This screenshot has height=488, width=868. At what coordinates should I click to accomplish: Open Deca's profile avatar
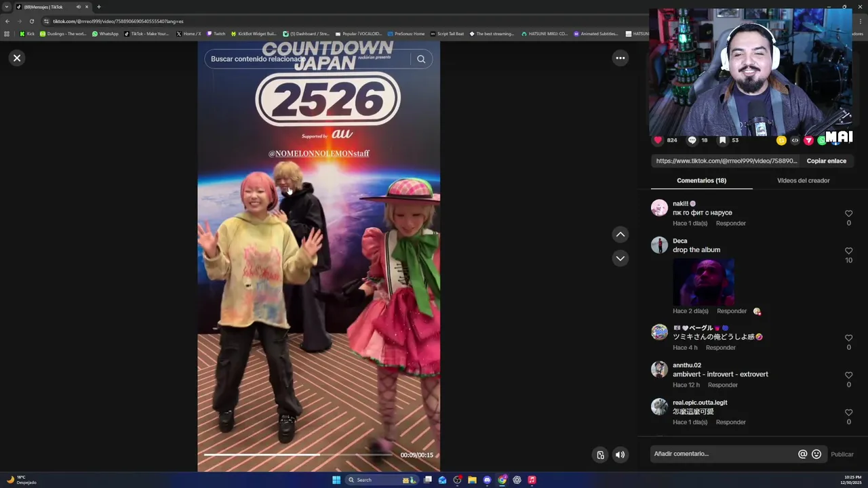pos(659,245)
